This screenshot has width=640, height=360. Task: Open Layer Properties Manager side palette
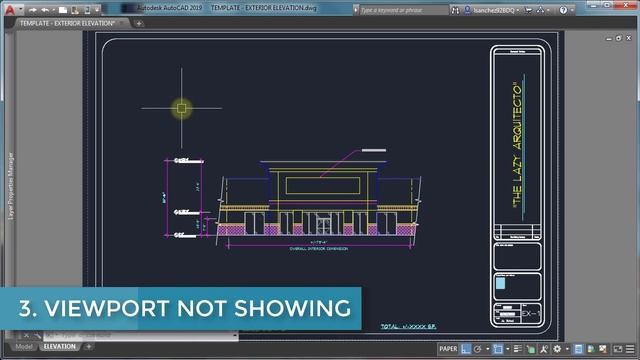[x=11, y=186]
